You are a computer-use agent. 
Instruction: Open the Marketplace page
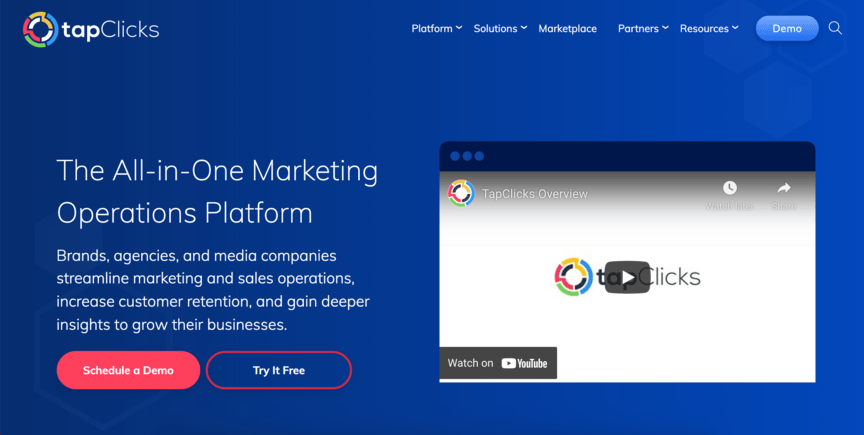point(568,29)
